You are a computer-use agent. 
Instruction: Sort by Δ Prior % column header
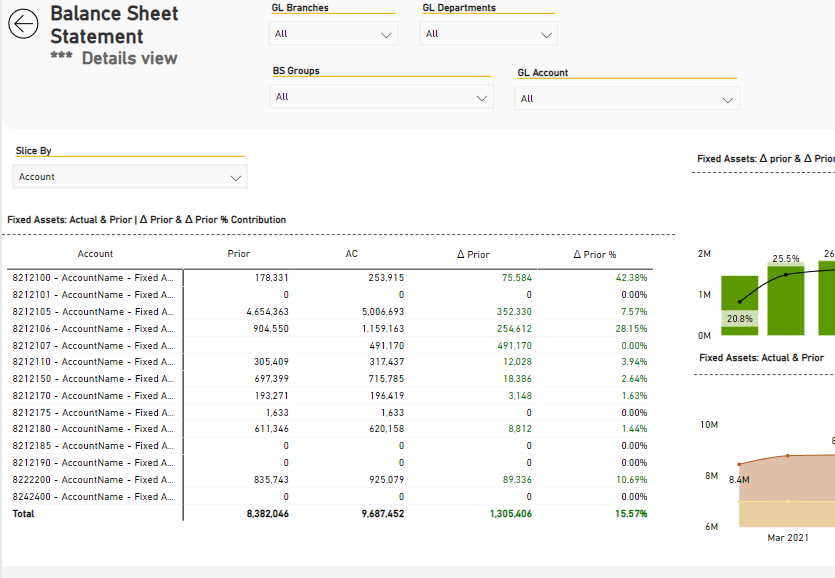pos(595,255)
